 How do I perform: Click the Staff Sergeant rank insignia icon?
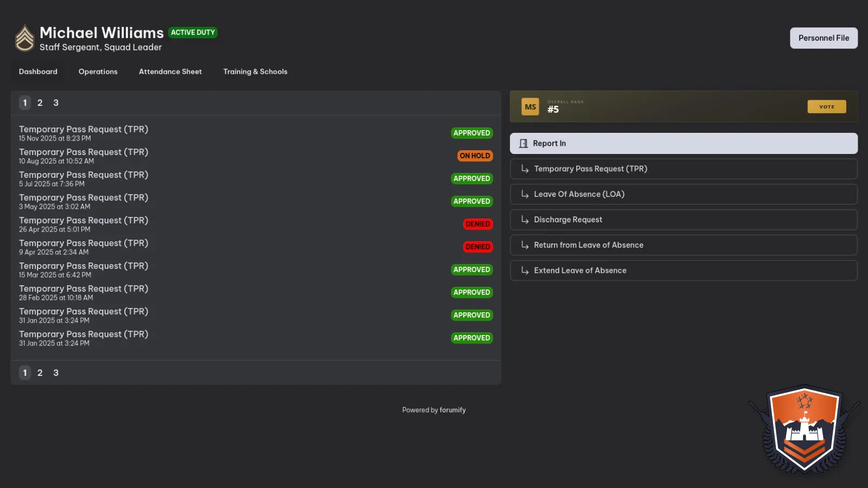[24, 38]
